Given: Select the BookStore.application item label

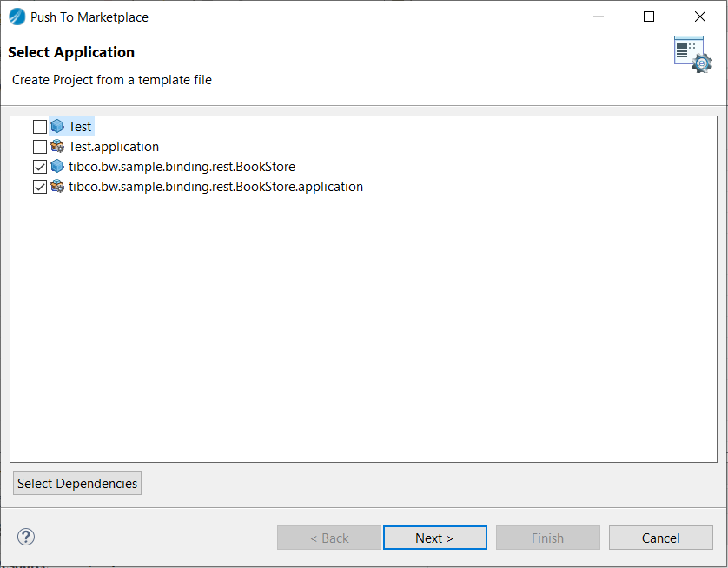Looking at the screenshot, I should click(x=216, y=187).
